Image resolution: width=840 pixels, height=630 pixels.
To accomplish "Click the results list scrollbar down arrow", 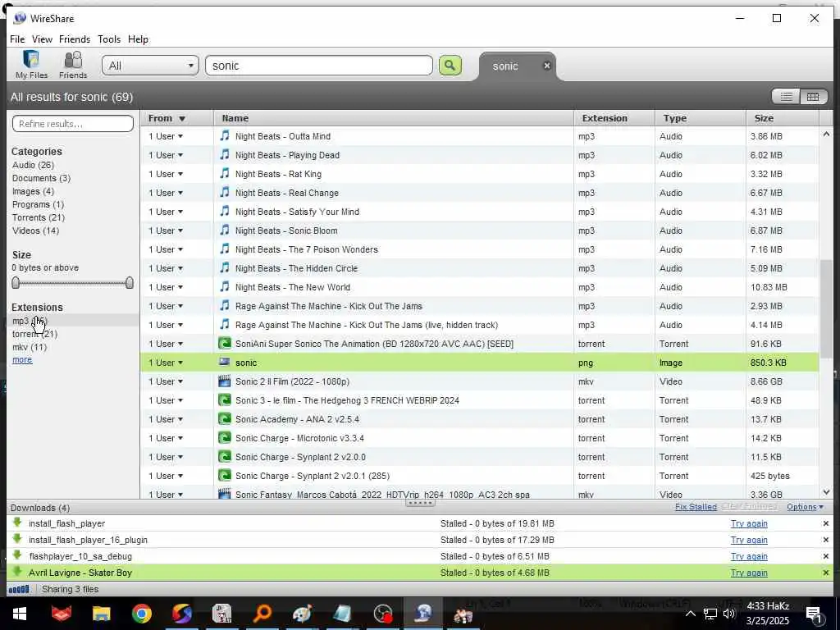I will point(826,492).
